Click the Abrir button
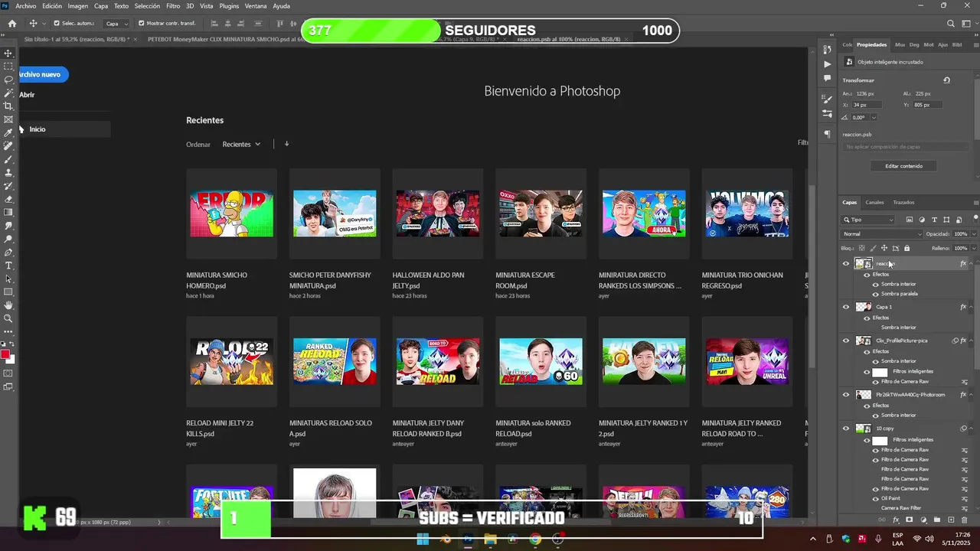The height and width of the screenshot is (551, 980). pyautogui.click(x=27, y=95)
